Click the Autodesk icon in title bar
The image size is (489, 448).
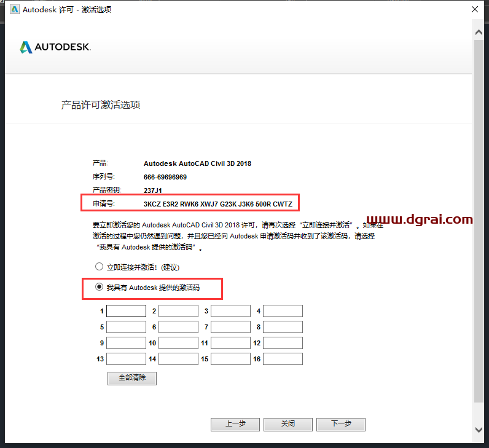click(x=14, y=9)
